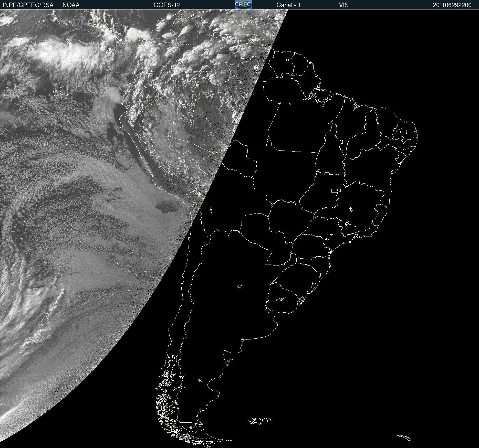The width and height of the screenshot is (479, 448).
Task: Click the CPTEC logo in header
Action: tap(243, 5)
